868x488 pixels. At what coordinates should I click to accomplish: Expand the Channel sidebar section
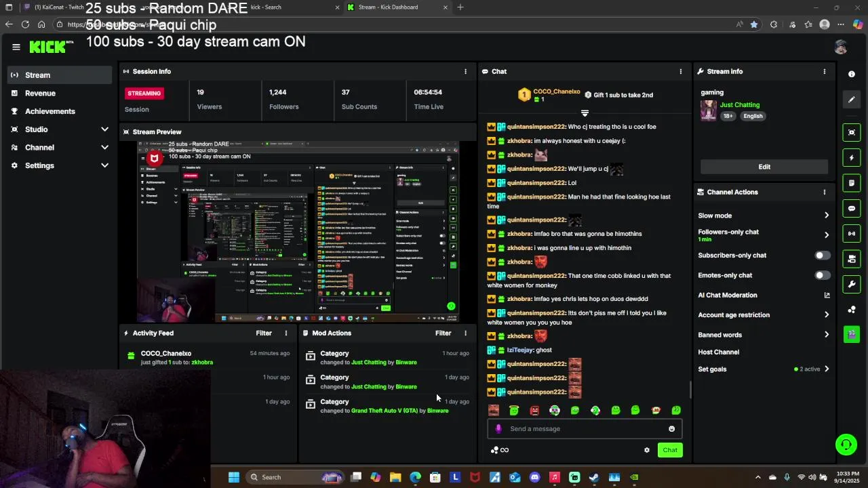click(104, 147)
